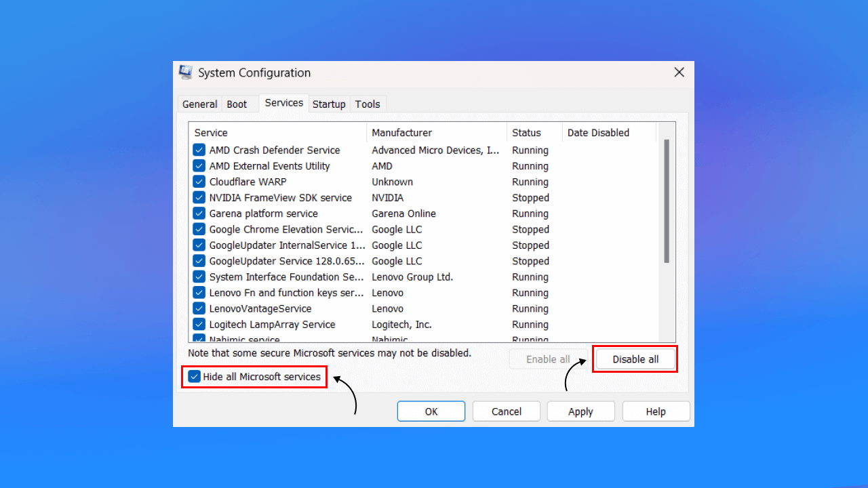868x488 pixels.
Task: Click the System Configuration title bar icon
Action: 184,73
